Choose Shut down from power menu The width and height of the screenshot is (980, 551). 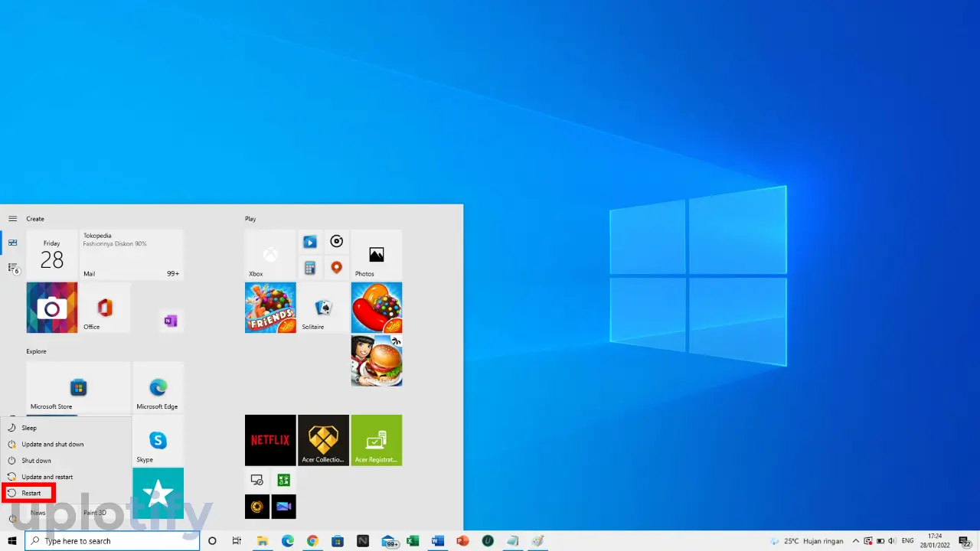[x=66, y=461]
